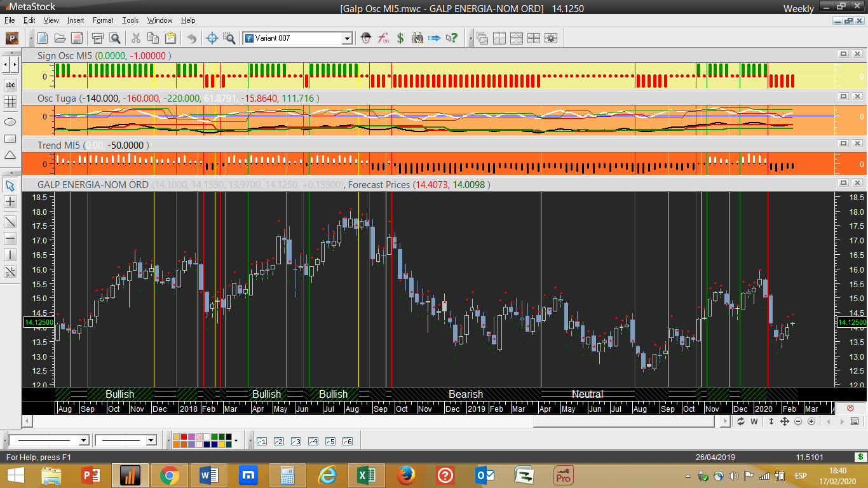Open the Indicator Builder (fx) tool
This screenshot has height=488, width=868.
tap(383, 38)
